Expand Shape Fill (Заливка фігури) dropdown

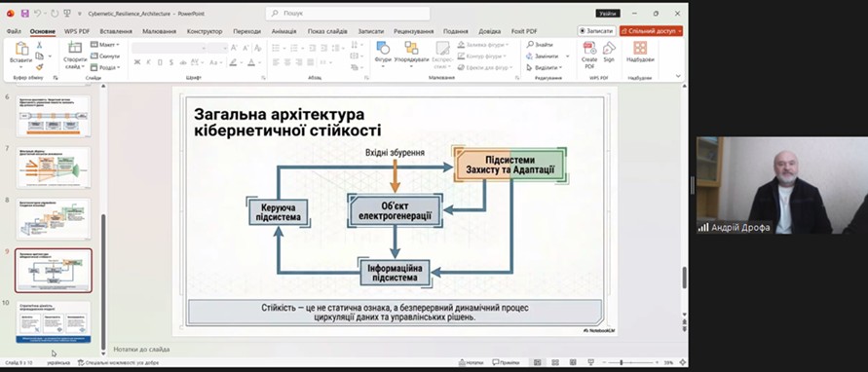484,45
